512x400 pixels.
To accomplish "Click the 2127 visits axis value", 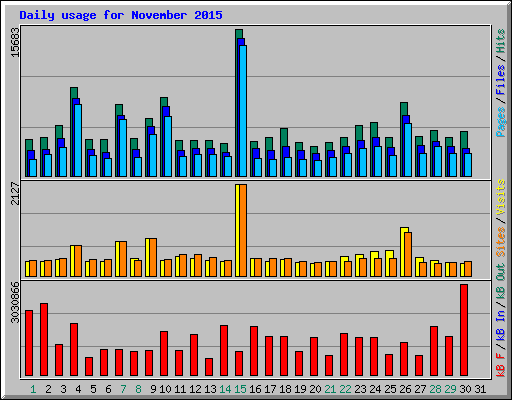I will tap(15, 194).
